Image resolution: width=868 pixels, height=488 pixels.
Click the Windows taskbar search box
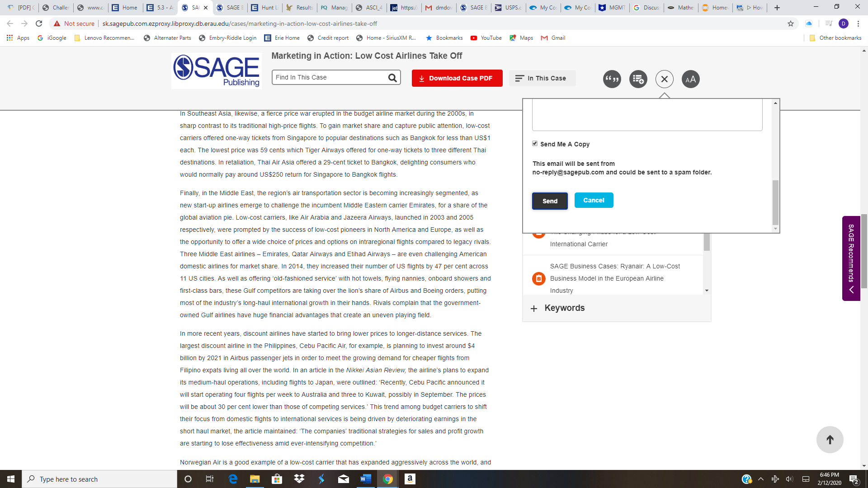click(99, 479)
